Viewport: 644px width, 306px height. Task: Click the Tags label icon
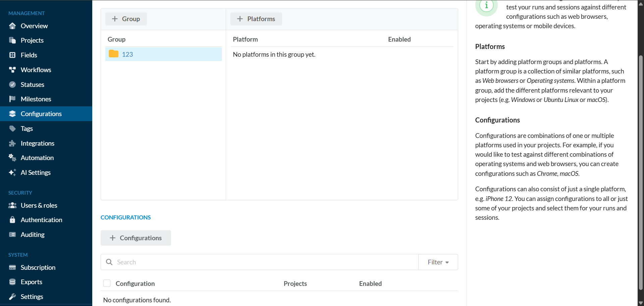[x=12, y=129]
